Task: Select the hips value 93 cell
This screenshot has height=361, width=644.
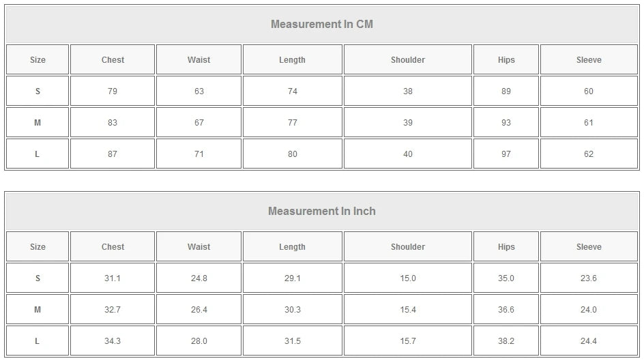Action: [506, 123]
